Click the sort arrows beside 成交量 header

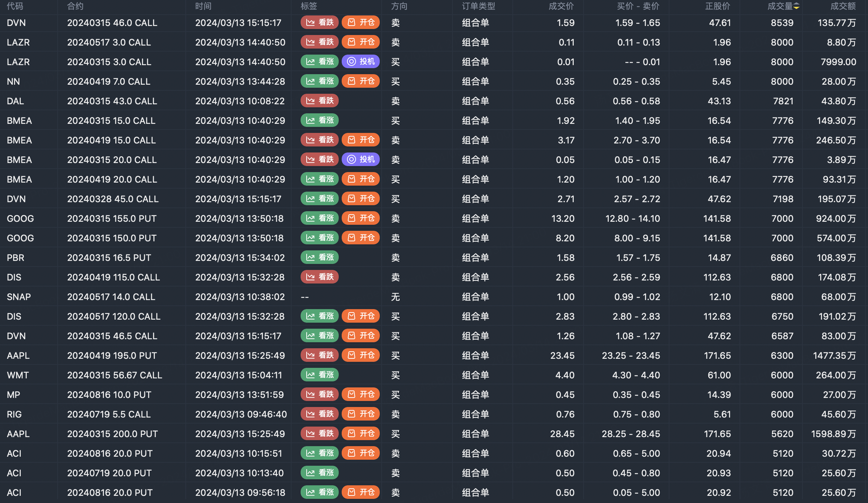(796, 6)
